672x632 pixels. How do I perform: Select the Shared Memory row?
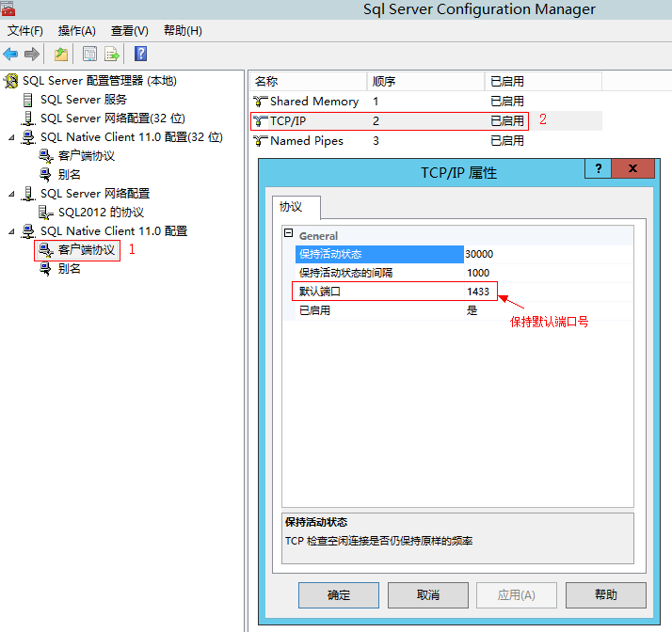tap(426, 102)
